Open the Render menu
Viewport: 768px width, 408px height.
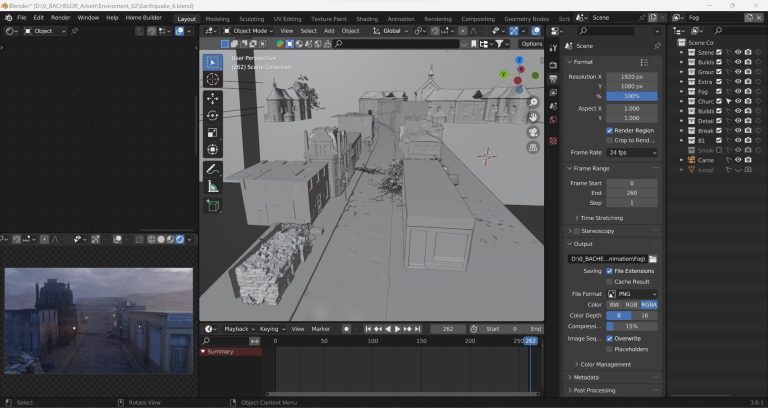click(x=61, y=17)
